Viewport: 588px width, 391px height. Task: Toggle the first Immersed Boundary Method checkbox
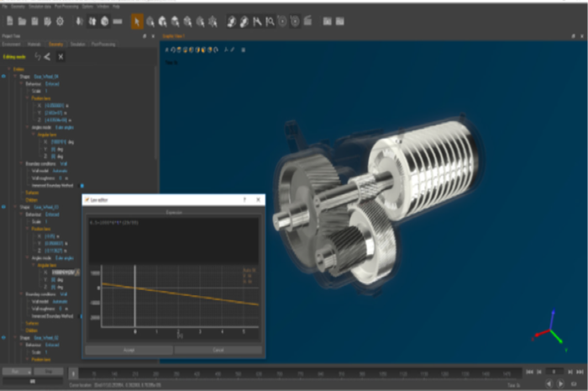coord(81,185)
